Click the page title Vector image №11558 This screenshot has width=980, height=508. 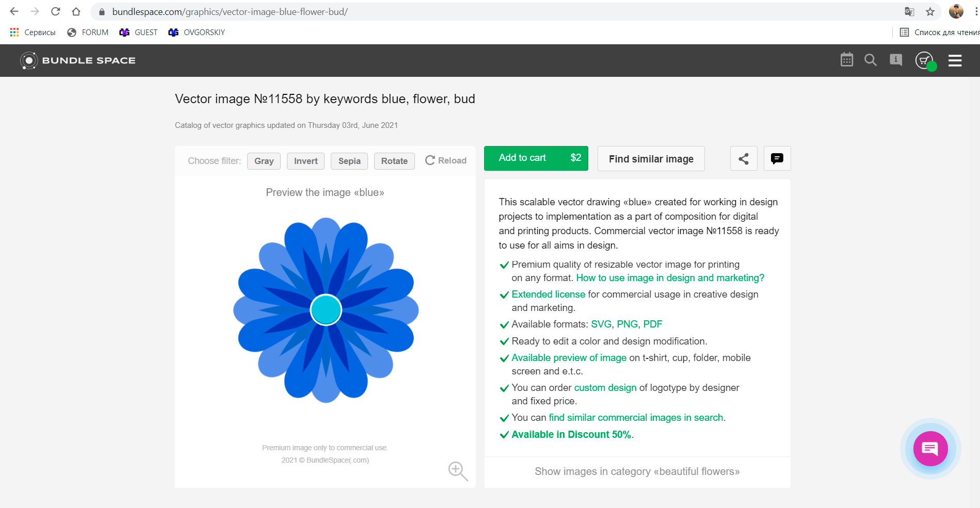325,99
